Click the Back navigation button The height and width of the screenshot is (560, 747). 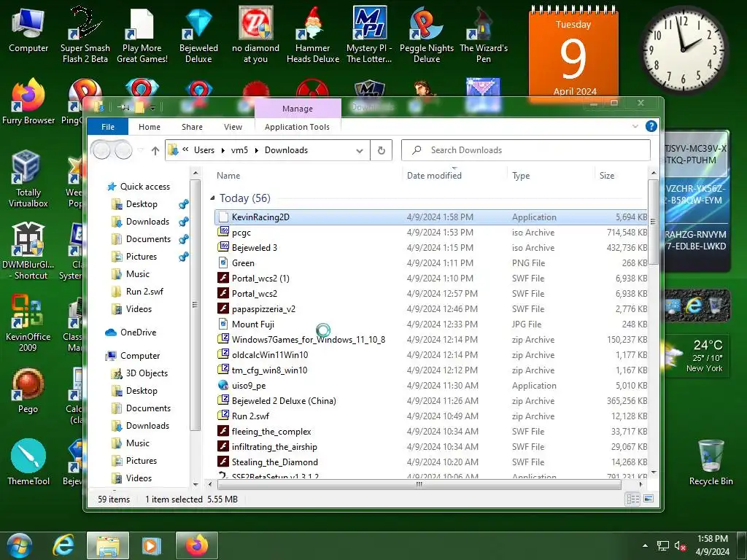tap(101, 150)
